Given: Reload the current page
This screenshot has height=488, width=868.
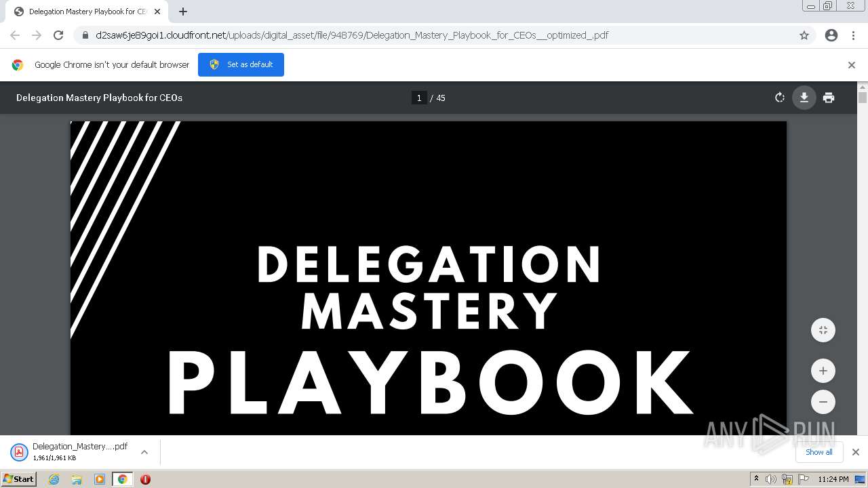Looking at the screenshot, I should [58, 35].
